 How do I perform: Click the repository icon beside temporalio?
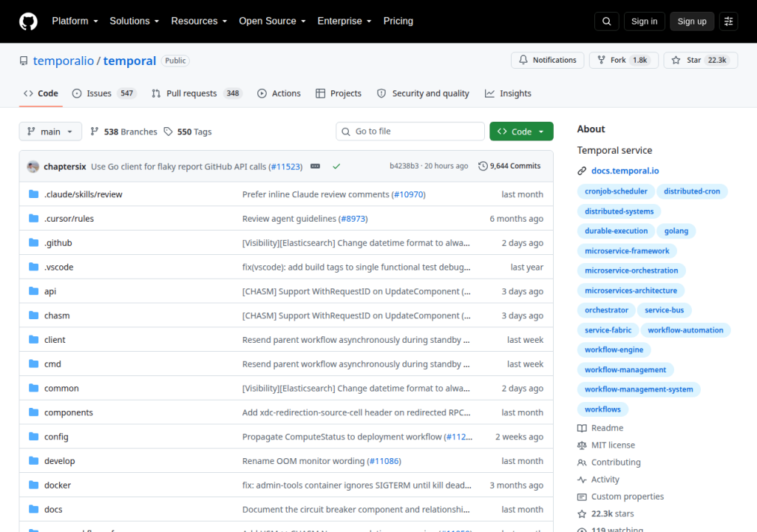(x=24, y=61)
